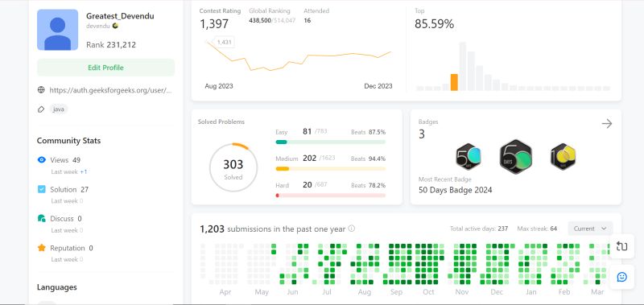Image resolution: width=644 pixels, height=305 pixels.
Task: Click the Discuss chat bubble icon
Action: pos(42,218)
